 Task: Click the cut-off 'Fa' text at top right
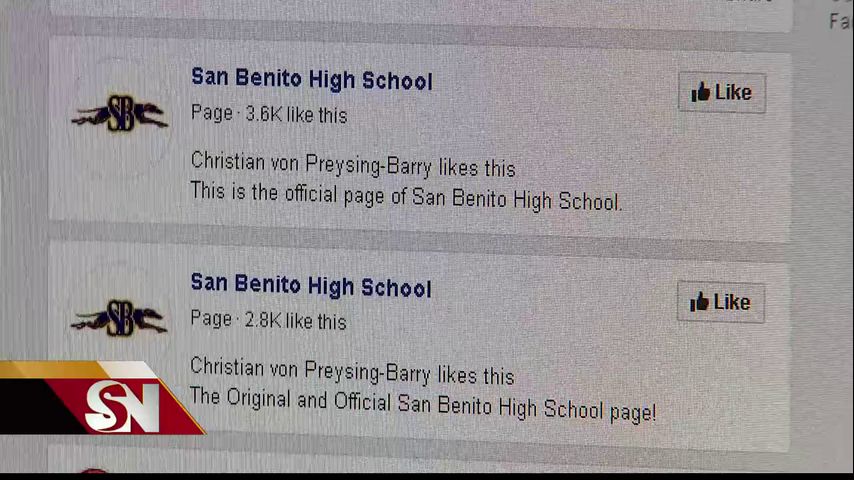(x=840, y=22)
